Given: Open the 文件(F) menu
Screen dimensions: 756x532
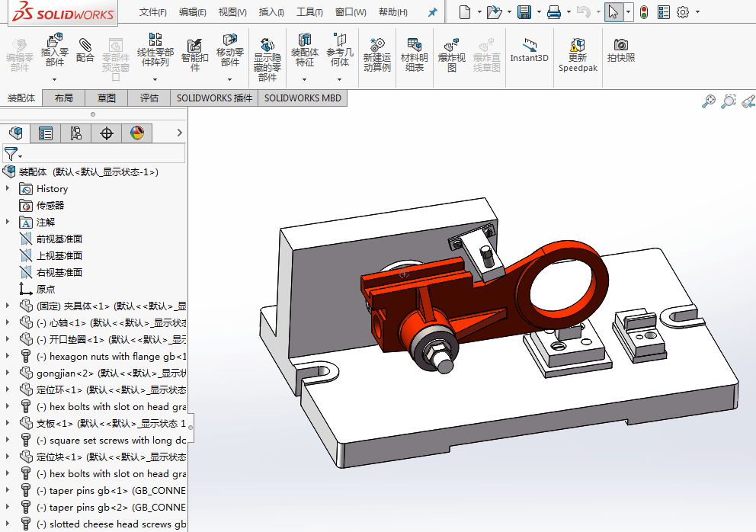Looking at the screenshot, I should 153,12.
